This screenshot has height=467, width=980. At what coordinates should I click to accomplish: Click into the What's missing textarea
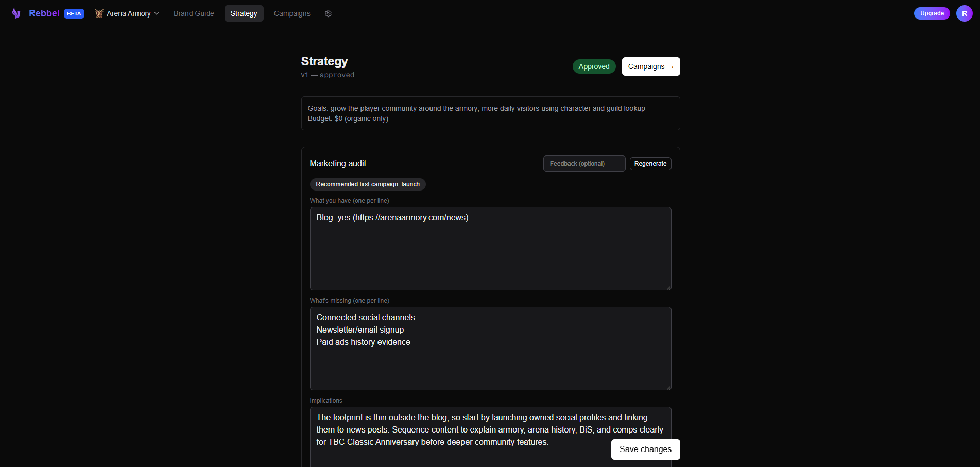click(490, 349)
